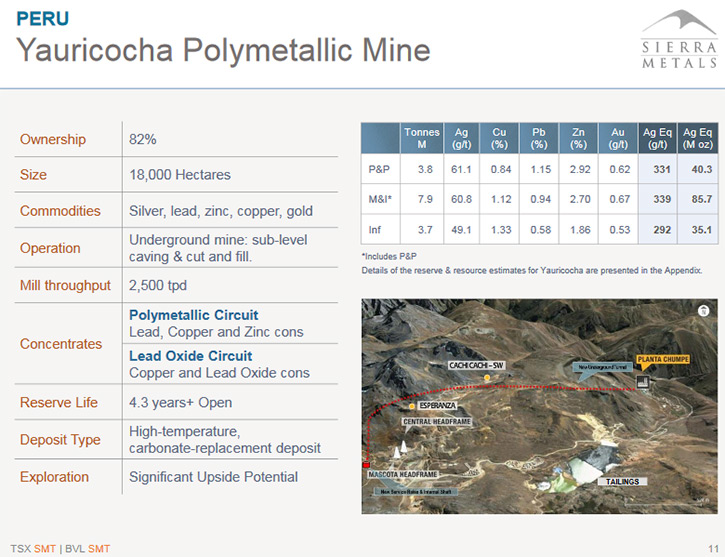Click the 'Cu (%)' column header

[x=499, y=138]
